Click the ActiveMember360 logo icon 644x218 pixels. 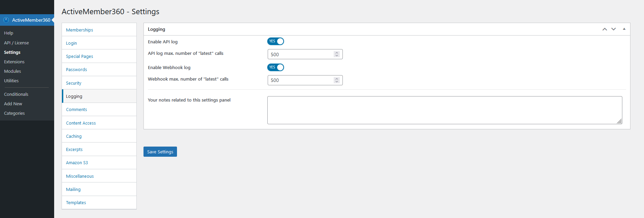coord(6,20)
